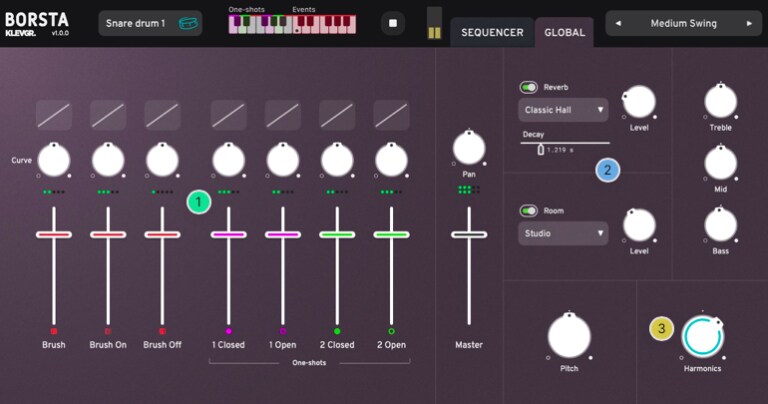
Task: Toggle the magenta 1 Open indicator ring
Action: click(283, 332)
